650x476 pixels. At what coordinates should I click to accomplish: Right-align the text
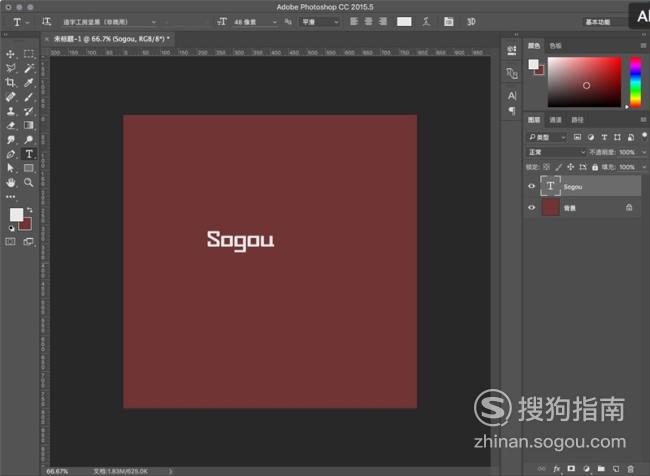tap(383, 22)
